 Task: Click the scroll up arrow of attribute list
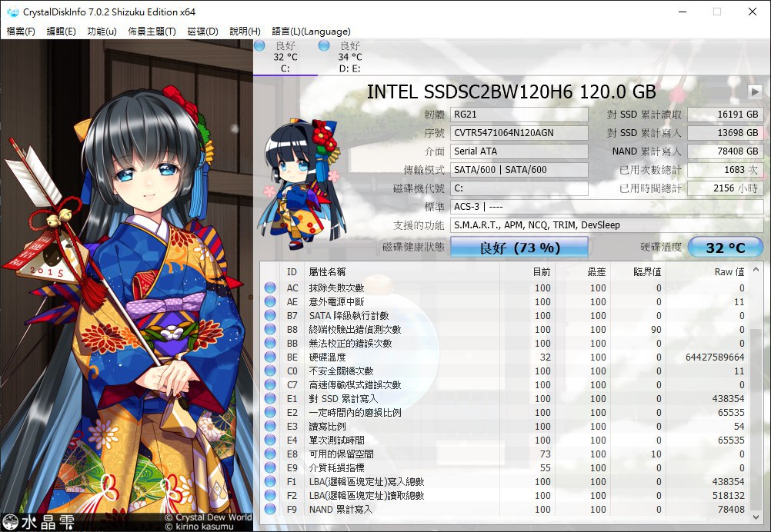756,270
